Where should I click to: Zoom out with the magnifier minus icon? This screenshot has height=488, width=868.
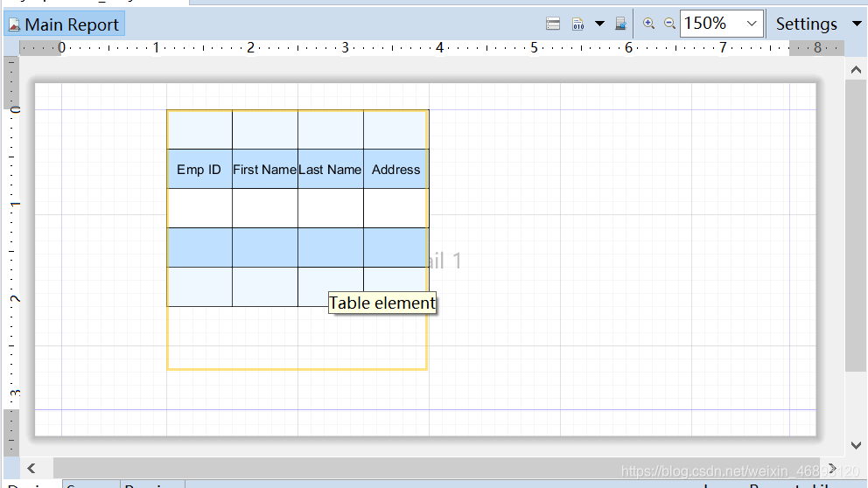point(669,24)
